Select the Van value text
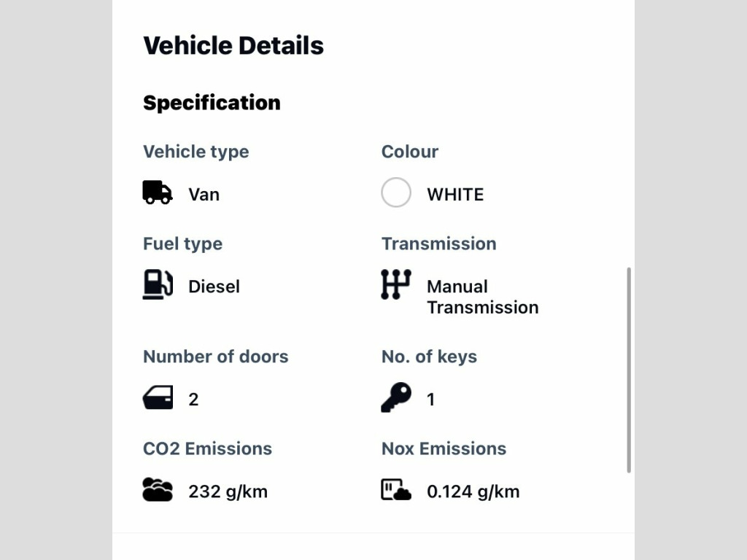 (x=204, y=194)
